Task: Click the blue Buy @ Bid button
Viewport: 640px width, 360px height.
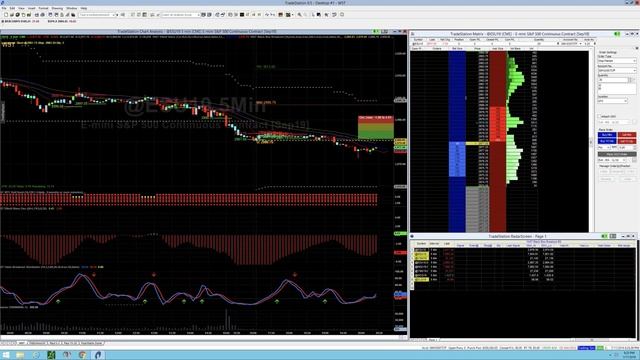Action: tap(607, 141)
